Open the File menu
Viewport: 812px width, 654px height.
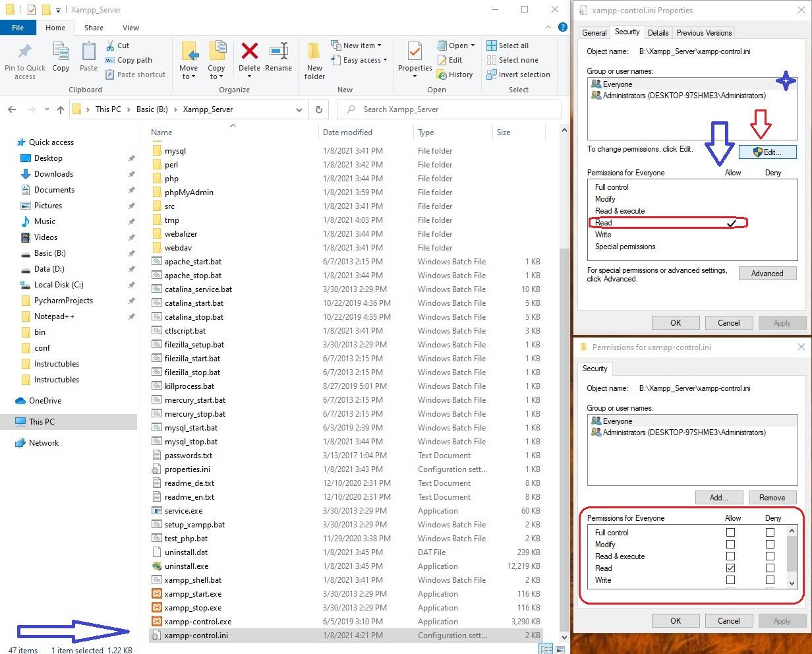[18, 28]
